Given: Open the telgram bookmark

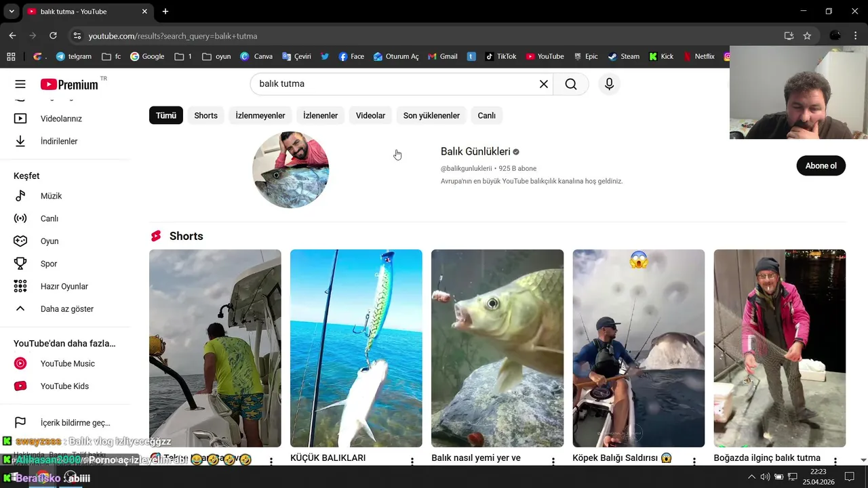Looking at the screenshot, I should click(x=73, y=56).
